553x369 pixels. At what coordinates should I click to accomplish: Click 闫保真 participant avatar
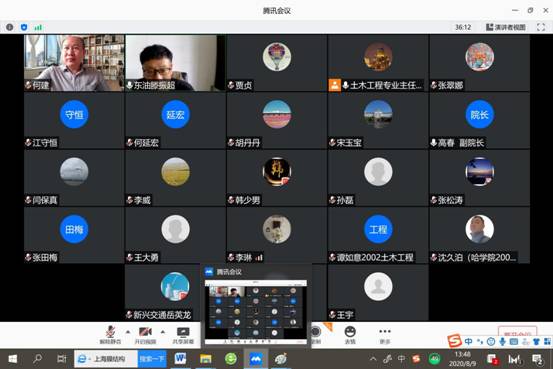point(74,172)
